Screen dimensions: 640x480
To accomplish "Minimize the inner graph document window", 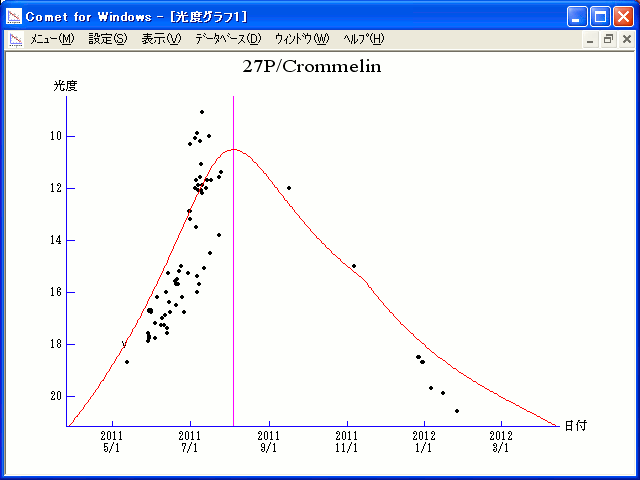I will pos(590,40).
